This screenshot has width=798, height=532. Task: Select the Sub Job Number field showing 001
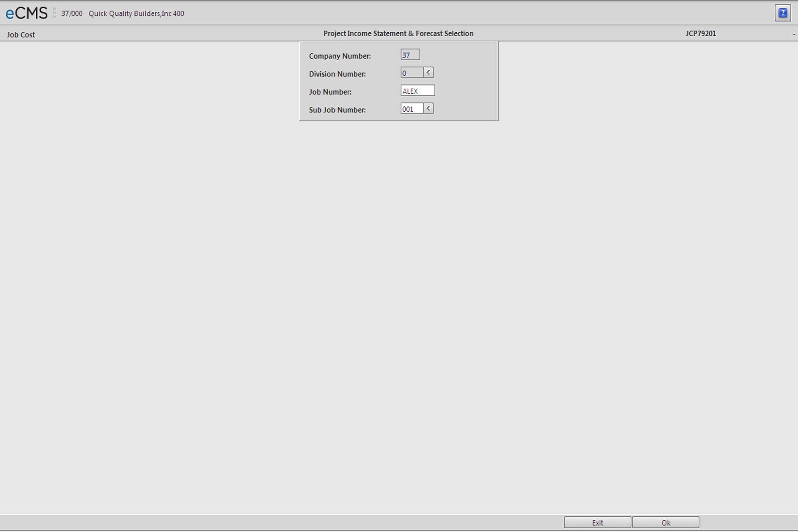(x=412, y=109)
